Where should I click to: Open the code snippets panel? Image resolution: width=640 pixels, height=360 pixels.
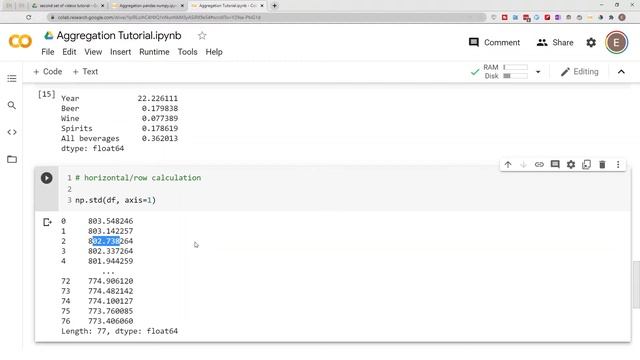click(12, 132)
